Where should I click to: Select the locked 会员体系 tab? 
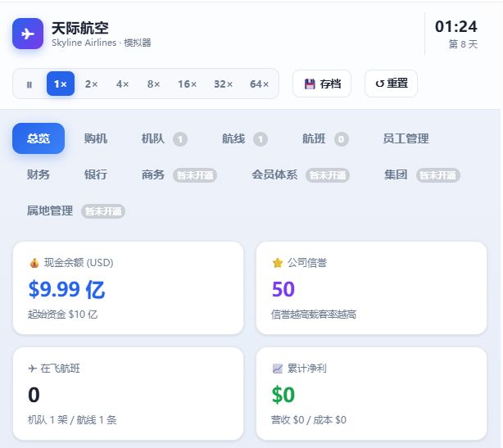[x=301, y=174]
